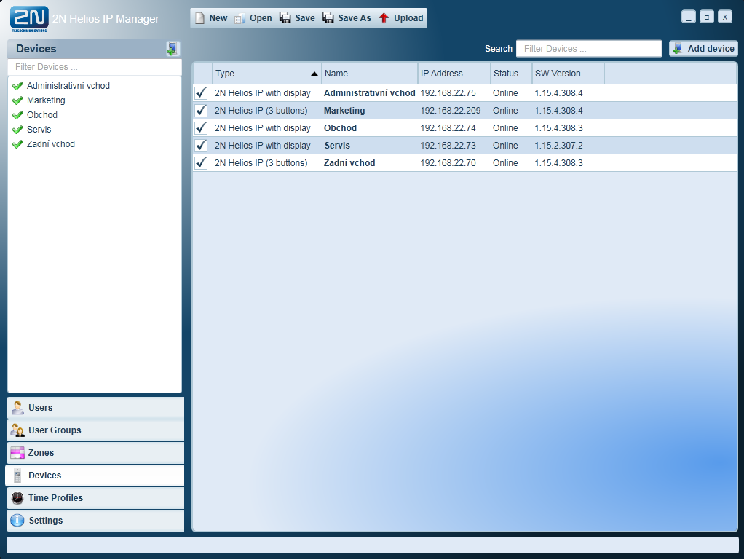Viewport: 744px width, 560px height.
Task: Maximize the Helios IP Manager window
Action: point(707,17)
